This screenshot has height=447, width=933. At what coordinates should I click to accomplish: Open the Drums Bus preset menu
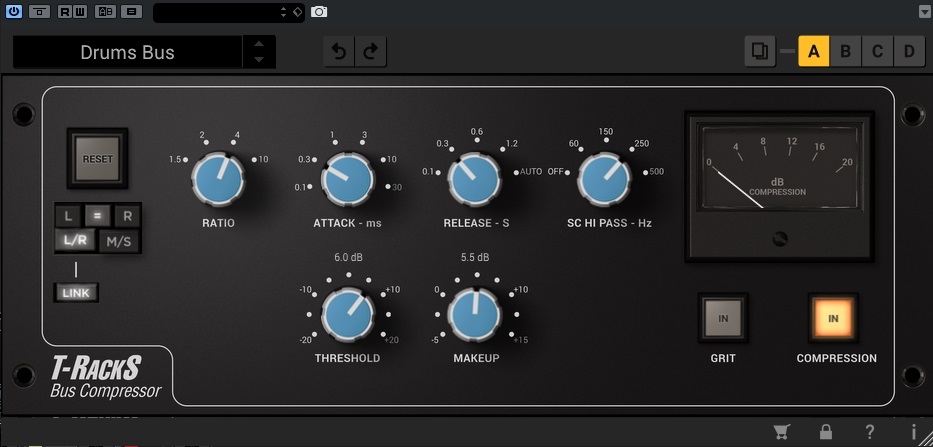tap(127, 52)
